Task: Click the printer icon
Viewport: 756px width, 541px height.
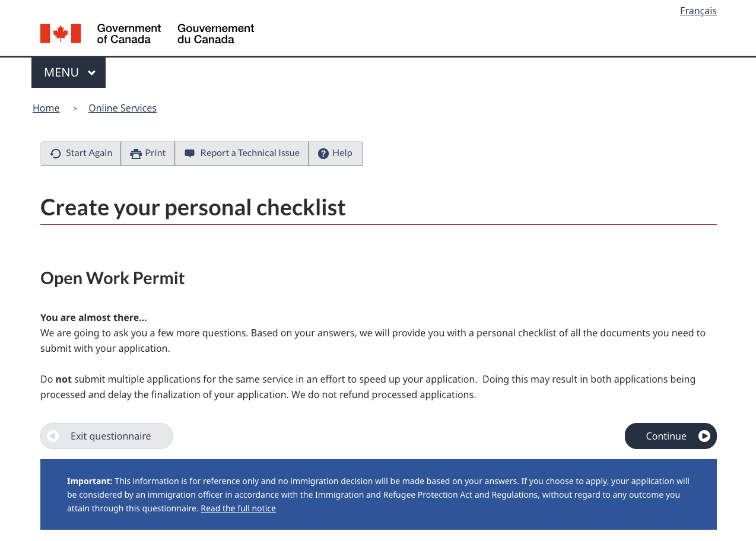Action: pos(136,154)
